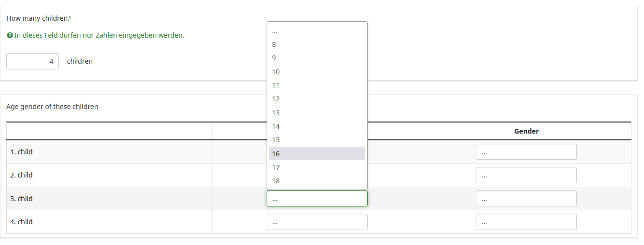Open the 1. child Gender dropdown
Viewport: 644px width, 245px height.
[526, 152]
